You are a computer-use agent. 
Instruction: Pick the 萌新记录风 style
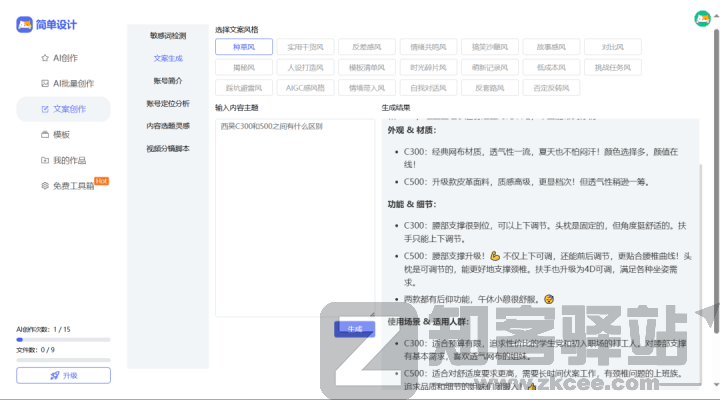[490, 68]
